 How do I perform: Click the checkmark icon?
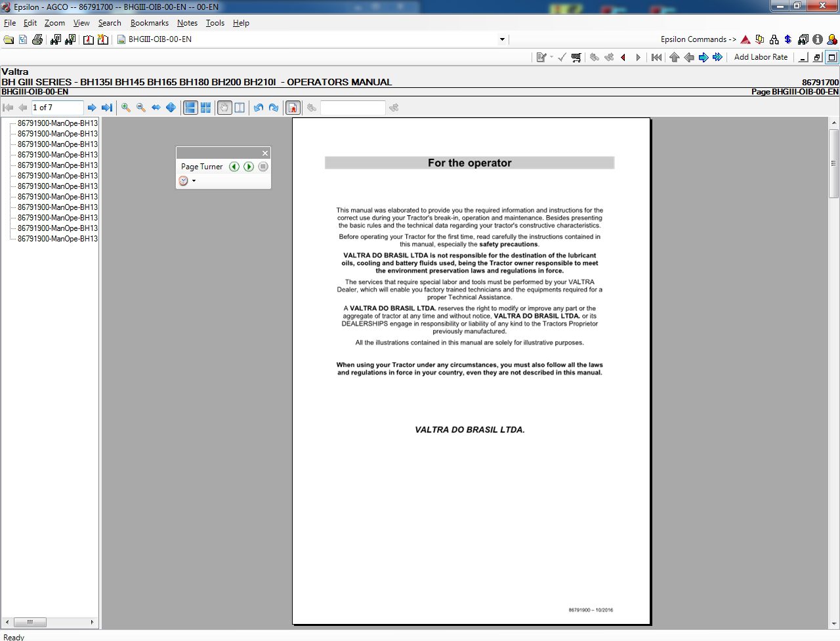[562, 57]
